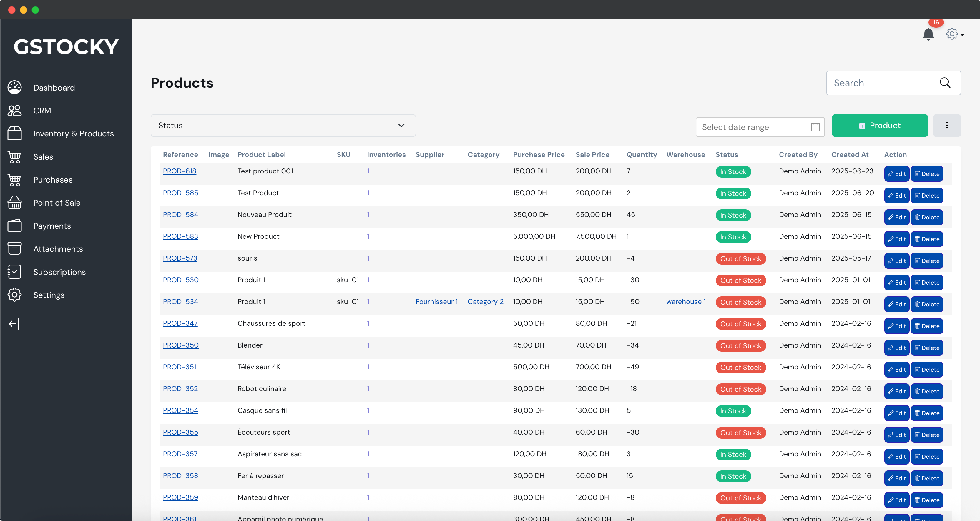Open the PROD-358 reference link
980x521 pixels.
click(x=180, y=476)
